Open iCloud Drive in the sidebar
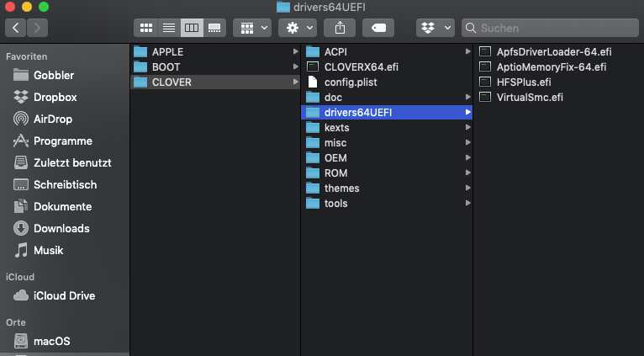Image resolution: width=644 pixels, height=356 pixels. [65, 295]
